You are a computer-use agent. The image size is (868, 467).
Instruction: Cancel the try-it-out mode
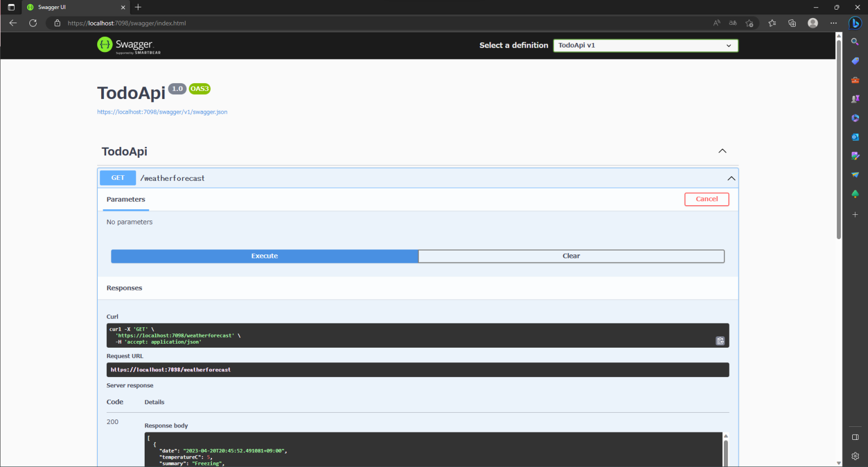click(706, 199)
